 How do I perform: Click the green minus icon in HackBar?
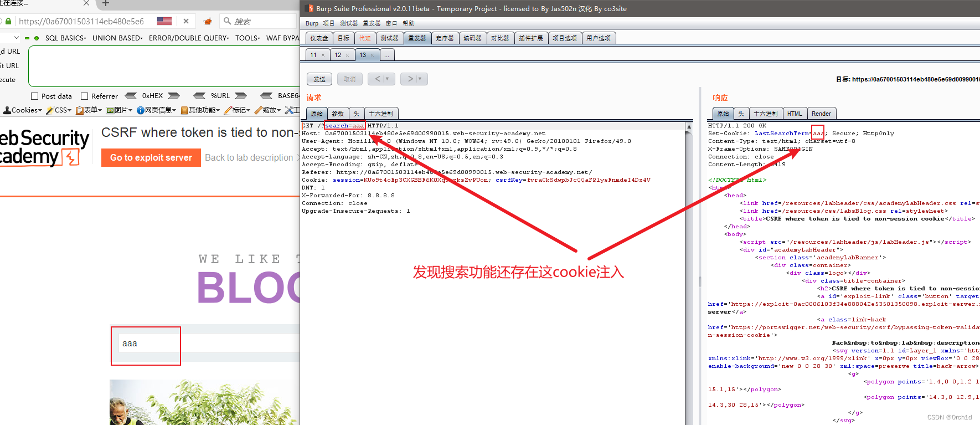click(x=27, y=38)
